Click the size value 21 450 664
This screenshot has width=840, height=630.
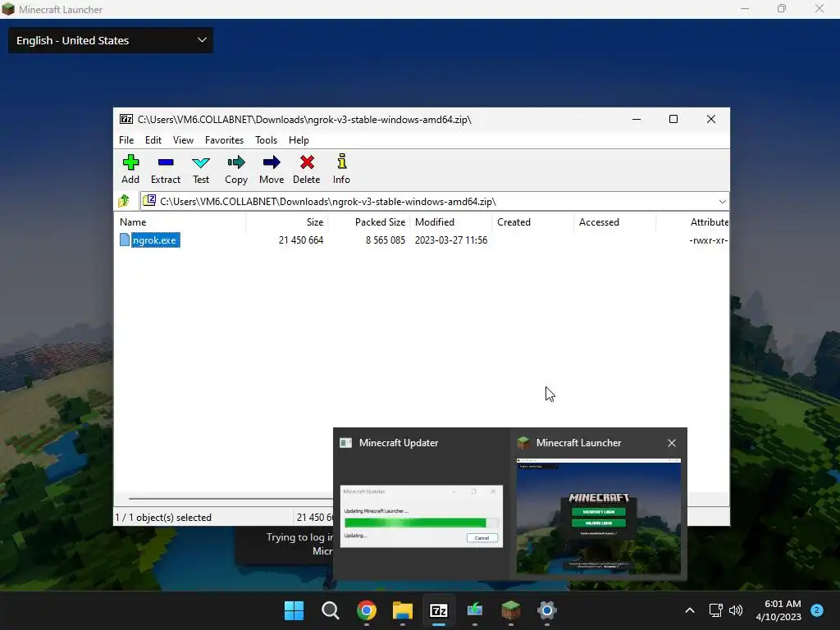point(301,240)
